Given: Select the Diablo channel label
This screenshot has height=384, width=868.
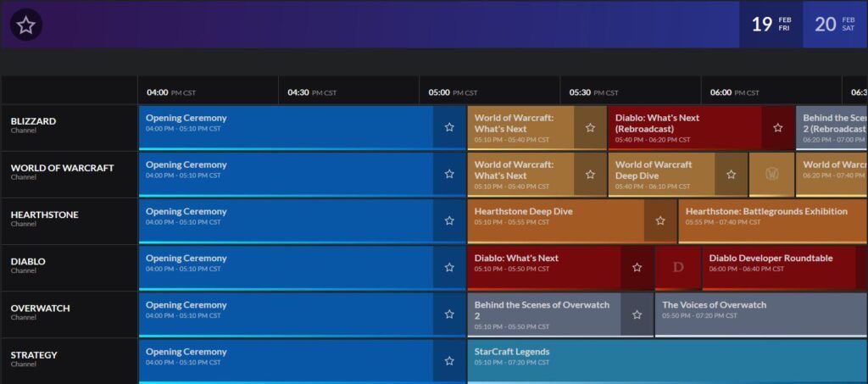Looking at the screenshot, I should coord(70,268).
